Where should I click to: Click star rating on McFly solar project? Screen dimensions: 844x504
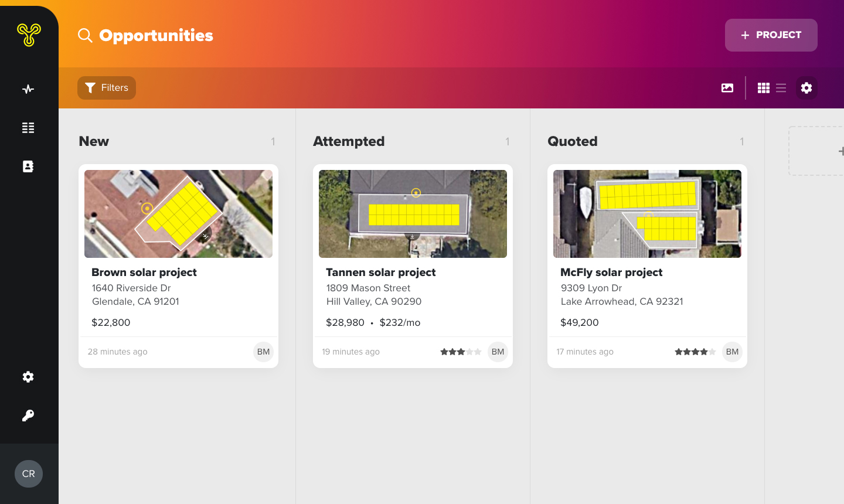coord(695,352)
